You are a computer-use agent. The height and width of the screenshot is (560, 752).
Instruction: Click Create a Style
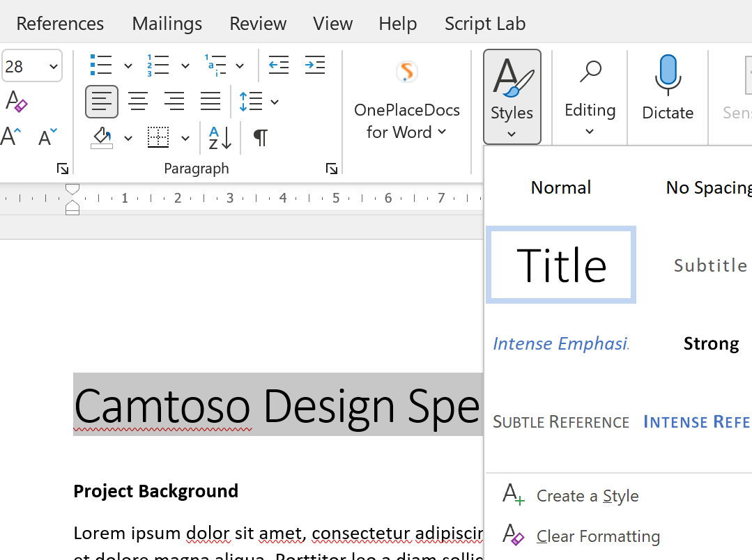(x=587, y=495)
